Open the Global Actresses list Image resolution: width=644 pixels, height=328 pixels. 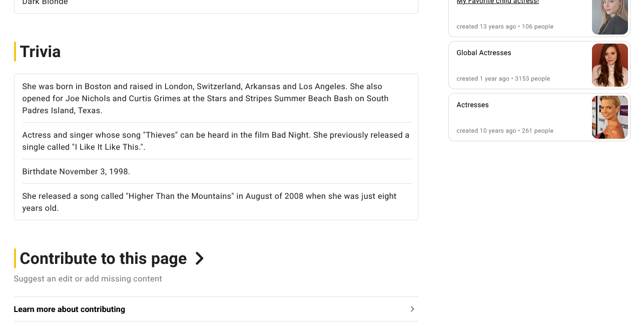point(484,53)
